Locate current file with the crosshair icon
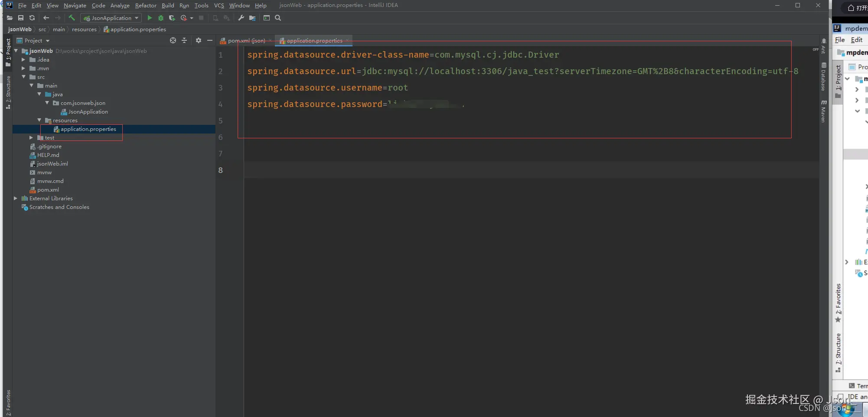868x417 pixels. coord(173,40)
